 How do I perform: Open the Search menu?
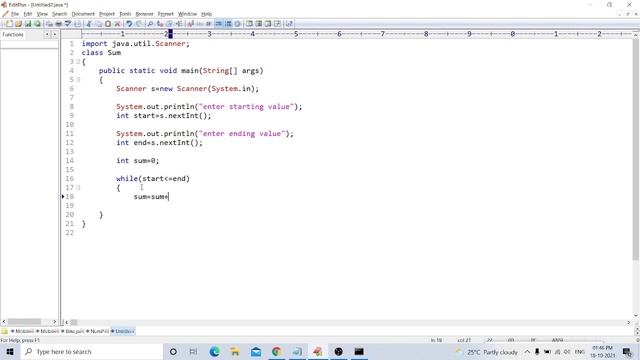[x=59, y=14]
